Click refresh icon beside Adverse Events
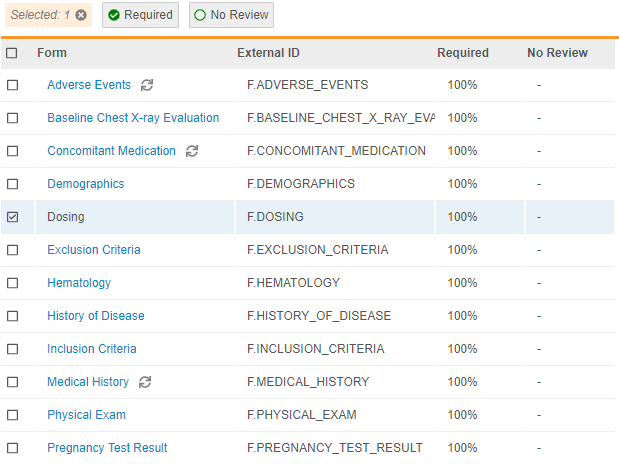This screenshot has height=464, width=619. 147,85
